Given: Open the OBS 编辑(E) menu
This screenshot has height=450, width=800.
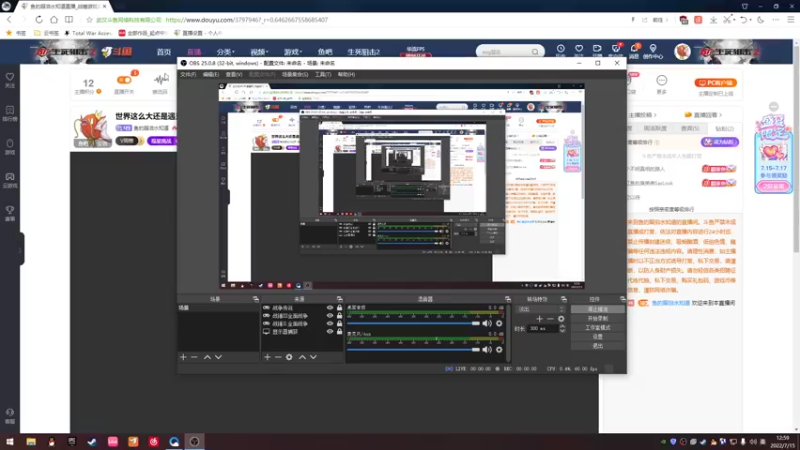Looking at the screenshot, I should 211,74.
